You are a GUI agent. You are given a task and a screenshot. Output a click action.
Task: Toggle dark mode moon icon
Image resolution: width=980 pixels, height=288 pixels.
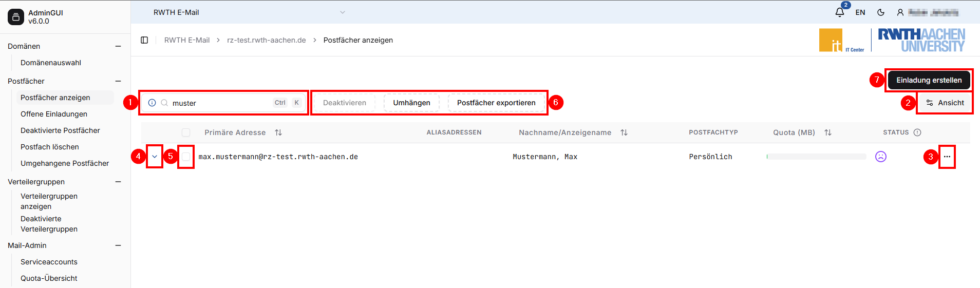click(881, 12)
